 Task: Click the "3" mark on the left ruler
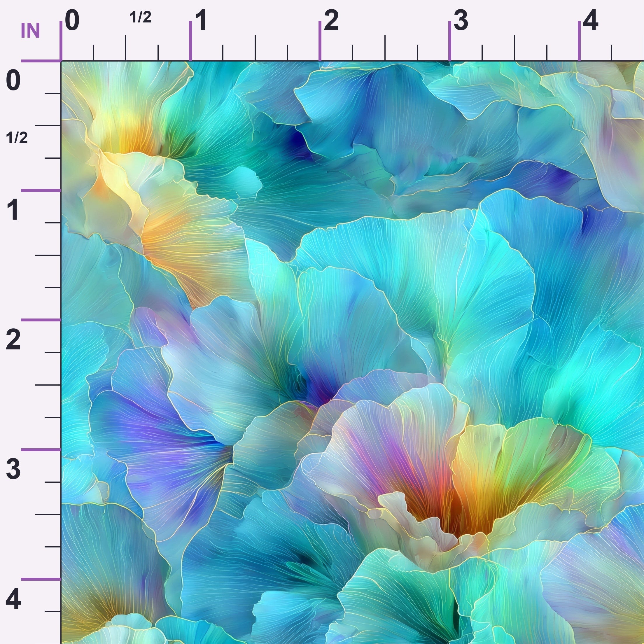13,469
